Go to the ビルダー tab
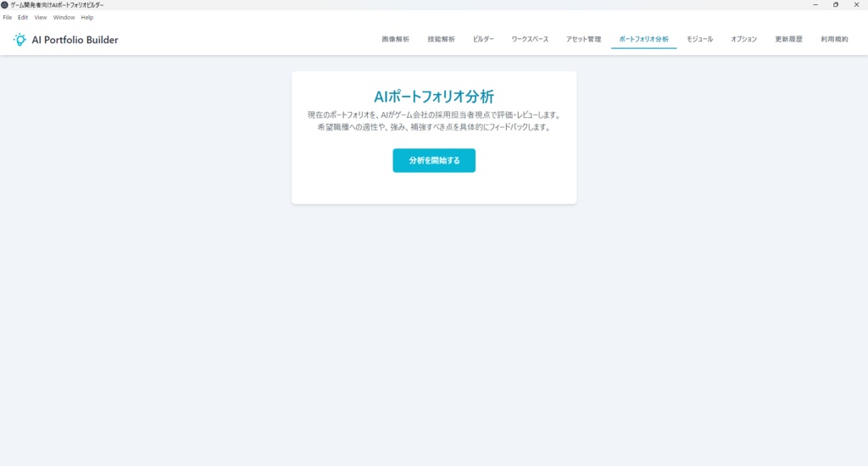Viewport: 868px width, 466px height. 483,39
